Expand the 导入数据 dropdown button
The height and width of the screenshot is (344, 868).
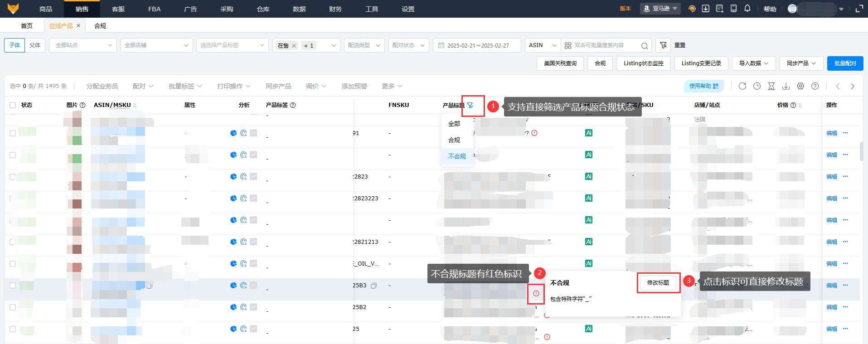[x=754, y=63]
